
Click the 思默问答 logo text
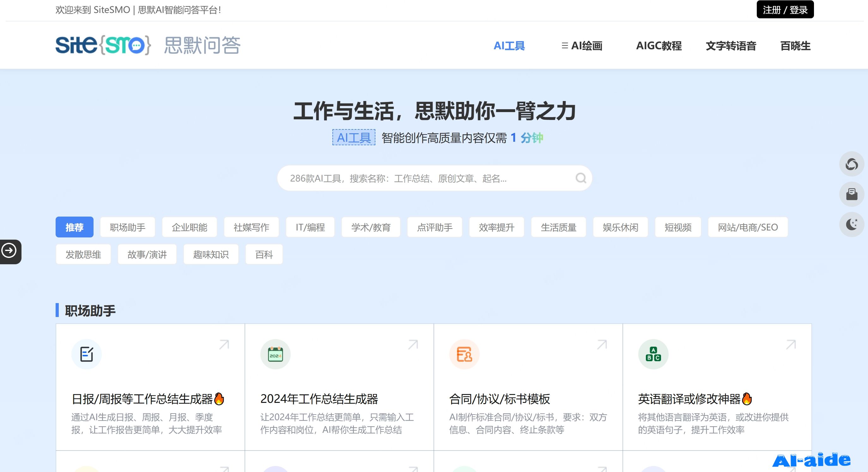202,45
